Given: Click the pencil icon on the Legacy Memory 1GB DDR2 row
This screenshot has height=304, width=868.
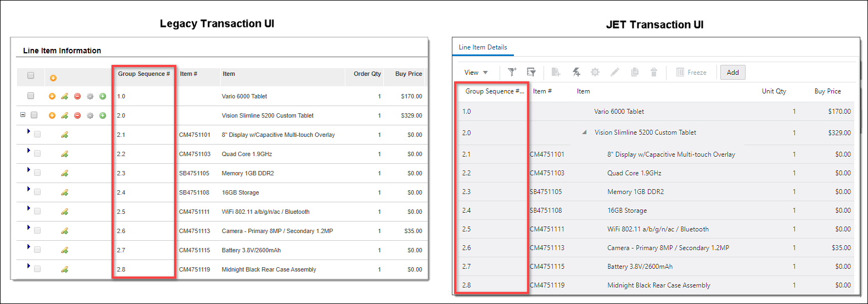Looking at the screenshot, I should click(x=65, y=173).
